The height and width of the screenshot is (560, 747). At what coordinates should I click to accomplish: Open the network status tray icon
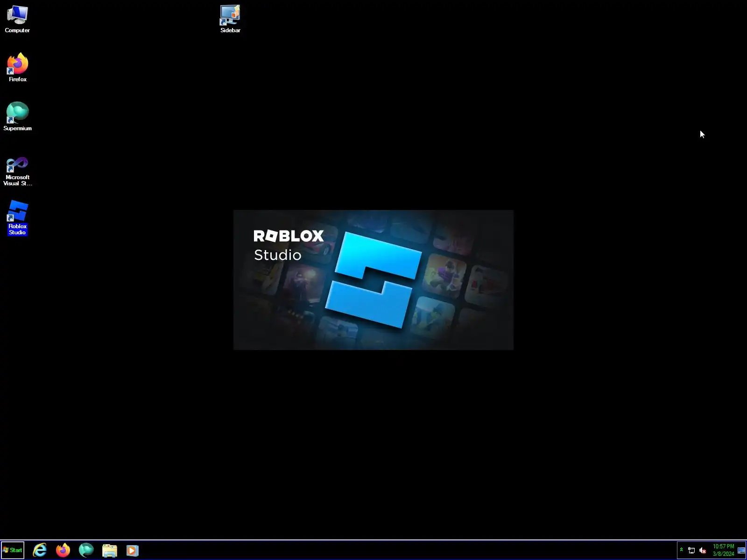pos(691,550)
